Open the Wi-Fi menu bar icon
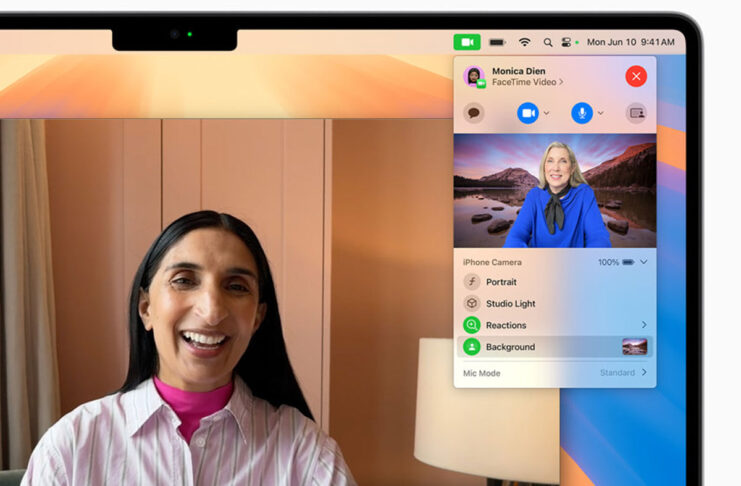This screenshot has width=741, height=486. pyautogui.click(x=525, y=42)
